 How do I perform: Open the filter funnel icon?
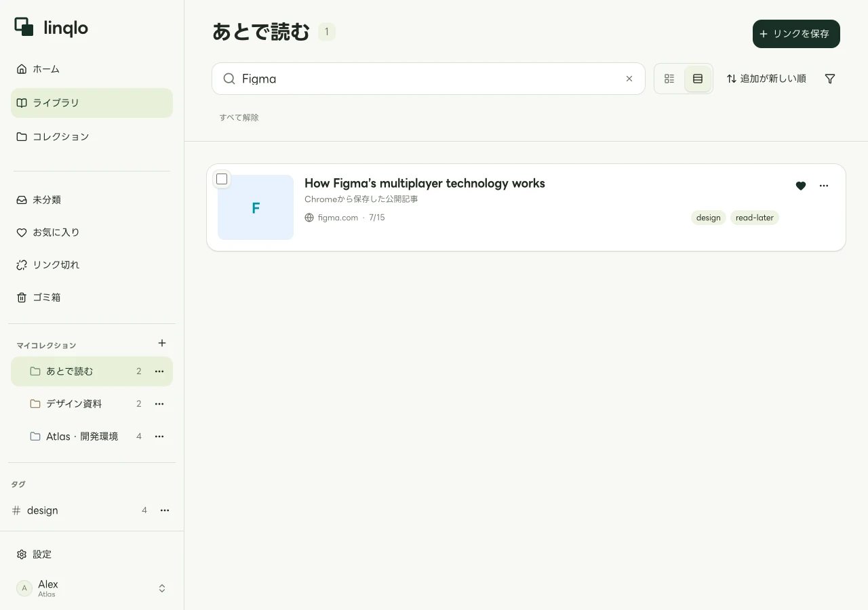click(830, 79)
